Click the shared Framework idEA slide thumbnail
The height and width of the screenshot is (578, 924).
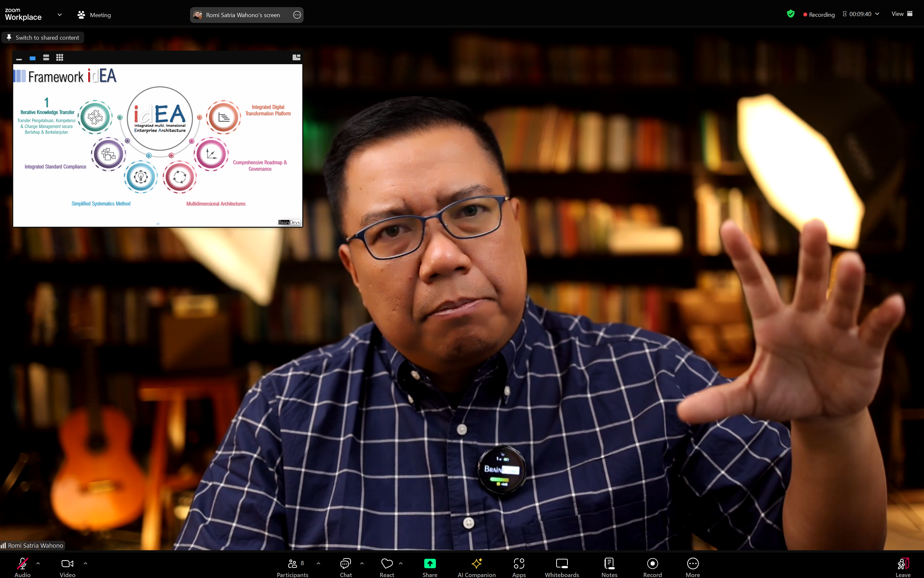click(157, 145)
